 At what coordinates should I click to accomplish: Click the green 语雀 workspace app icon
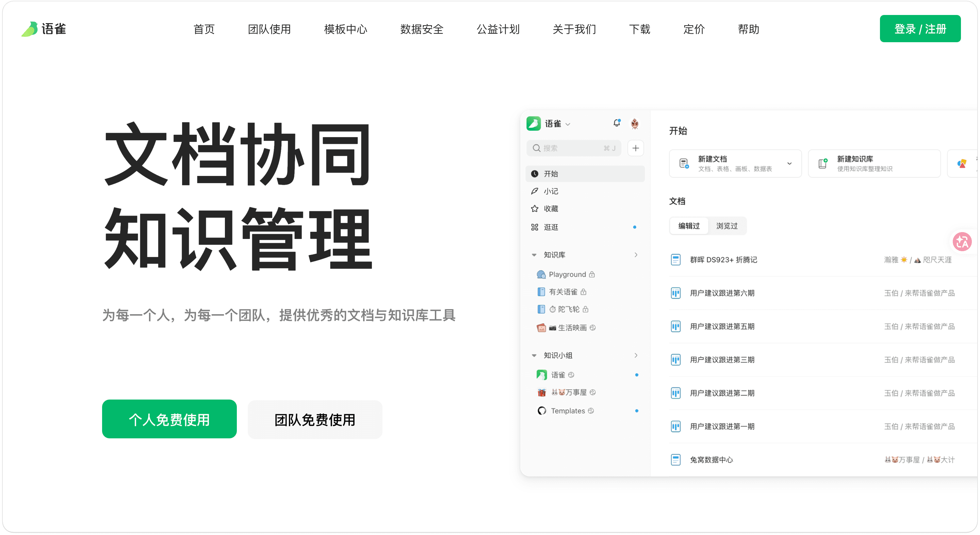tap(533, 124)
